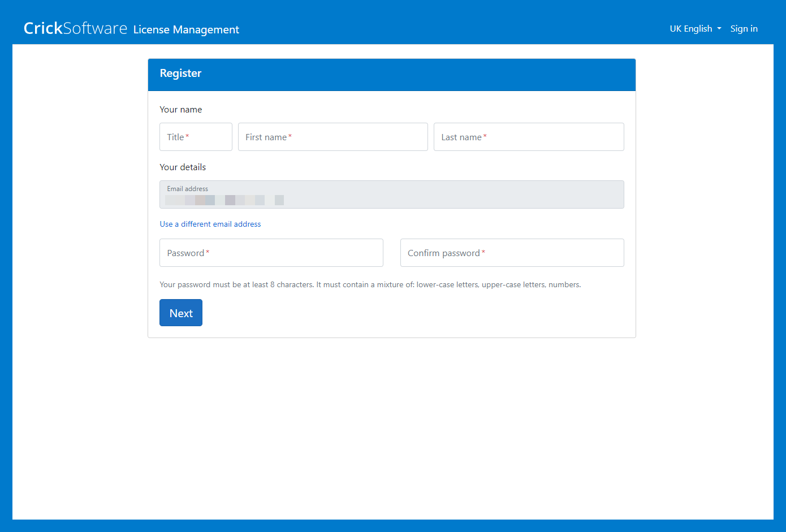Click the red asterisk next to Title
Image resolution: width=786 pixels, height=532 pixels.
(x=188, y=136)
